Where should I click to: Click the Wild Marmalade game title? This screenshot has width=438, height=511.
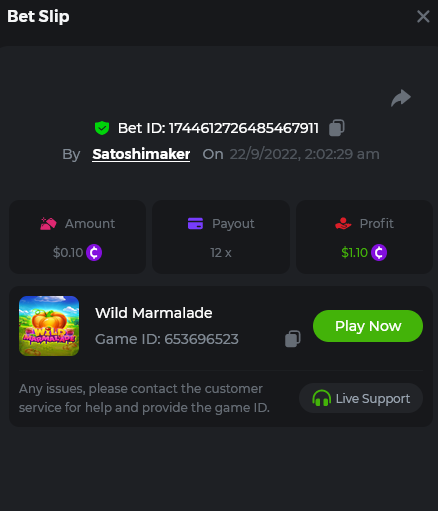154,313
